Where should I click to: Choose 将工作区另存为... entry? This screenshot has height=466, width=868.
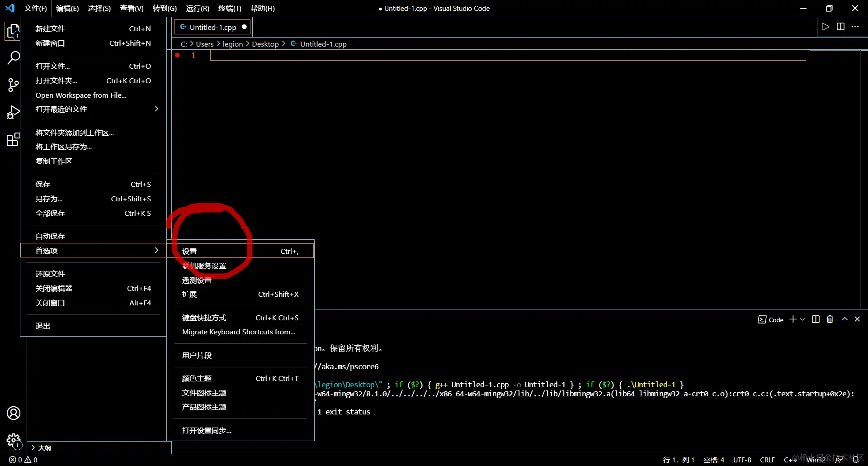(93, 147)
